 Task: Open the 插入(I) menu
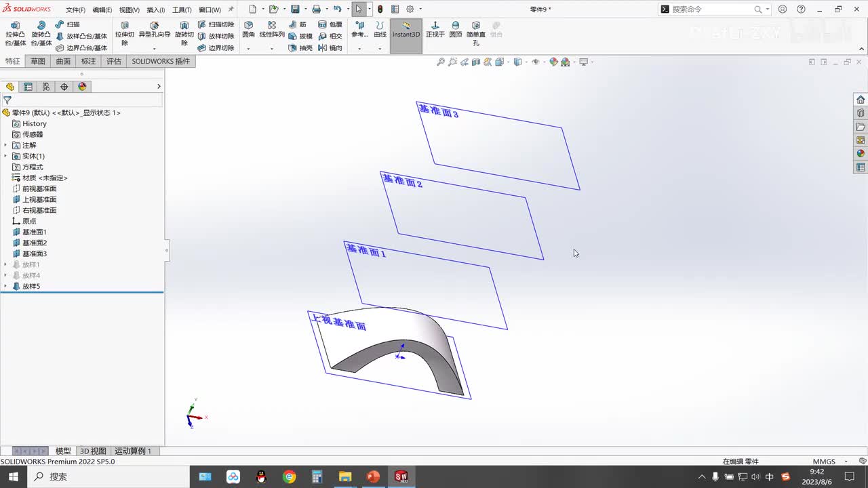click(x=156, y=10)
